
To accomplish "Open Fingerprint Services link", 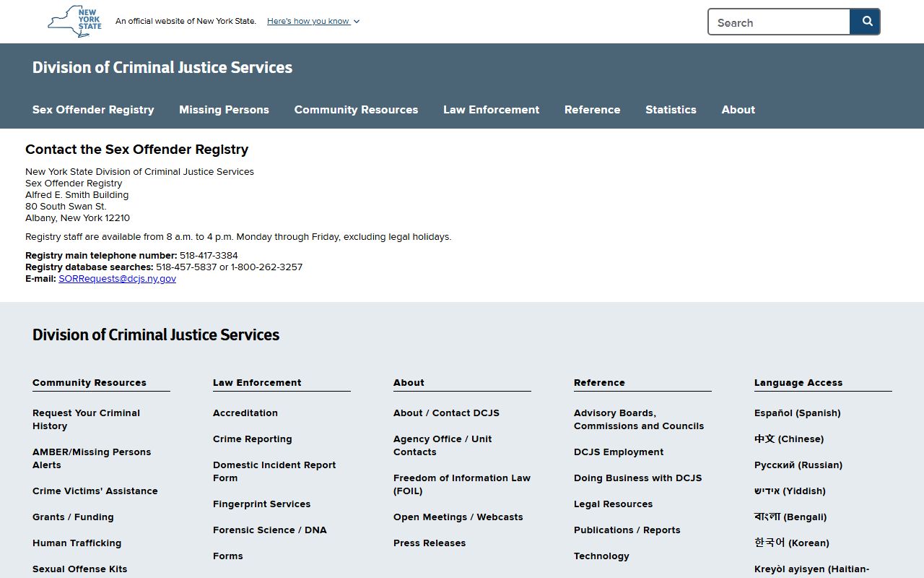I will (x=261, y=504).
